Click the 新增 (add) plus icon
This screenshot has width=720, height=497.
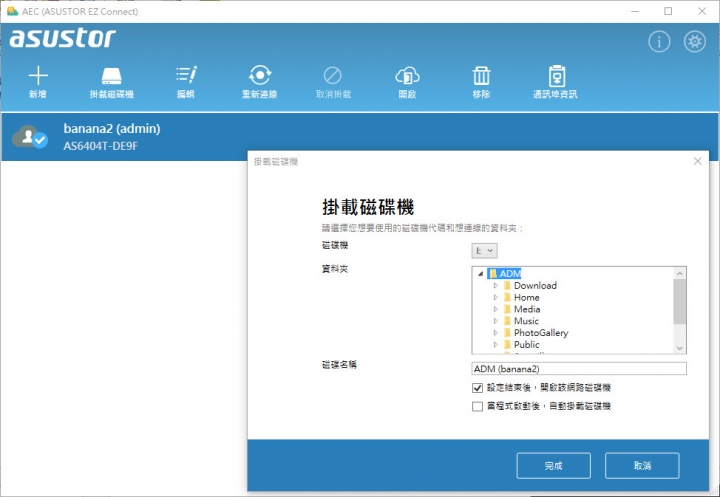[x=38, y=75]
